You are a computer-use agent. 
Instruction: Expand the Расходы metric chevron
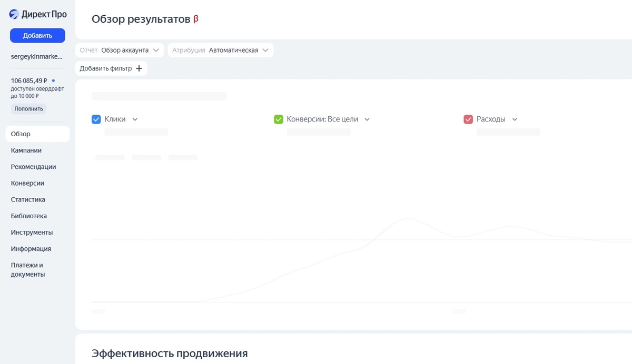515,119
